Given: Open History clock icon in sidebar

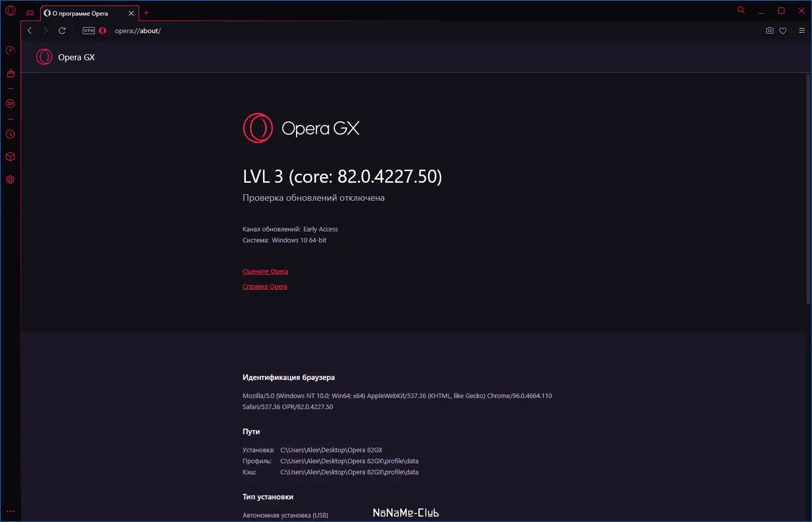Looking at the screenshot, I should [x=11, y=135].
